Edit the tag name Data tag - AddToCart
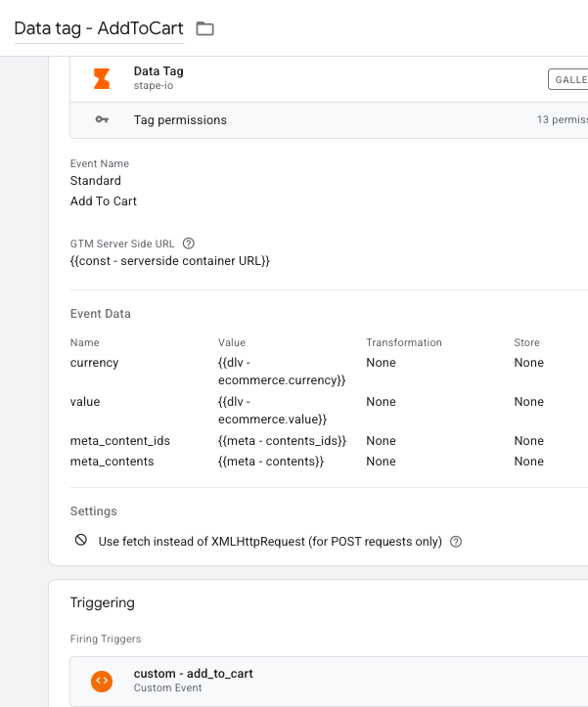The image size is (588, 707). (x=98, y=28)
